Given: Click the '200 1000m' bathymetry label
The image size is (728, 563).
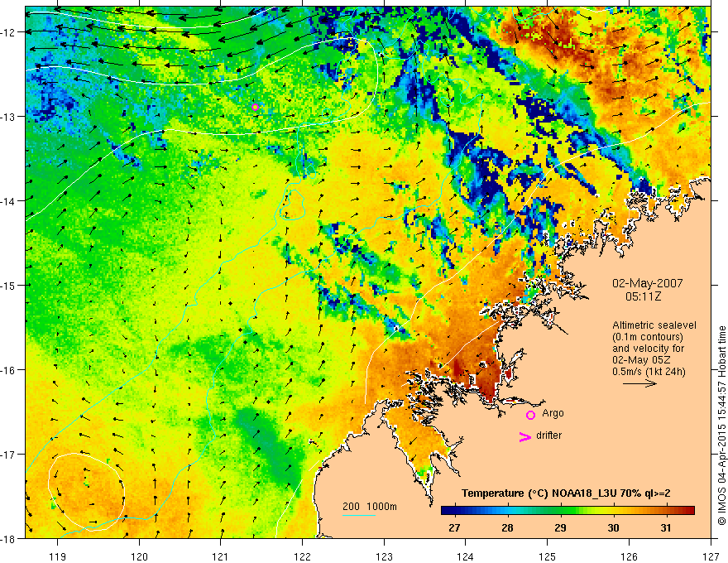Looking at the screenshot, I should 370,507.
